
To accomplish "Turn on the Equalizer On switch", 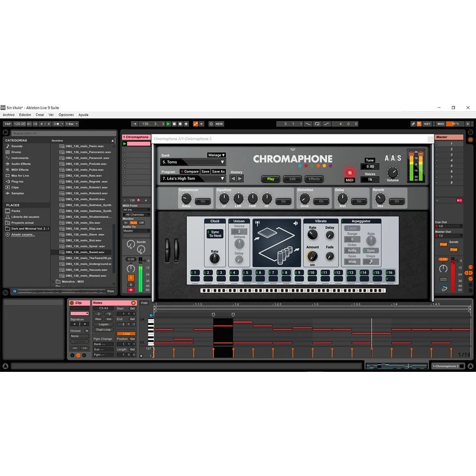I will click(283, 201).
